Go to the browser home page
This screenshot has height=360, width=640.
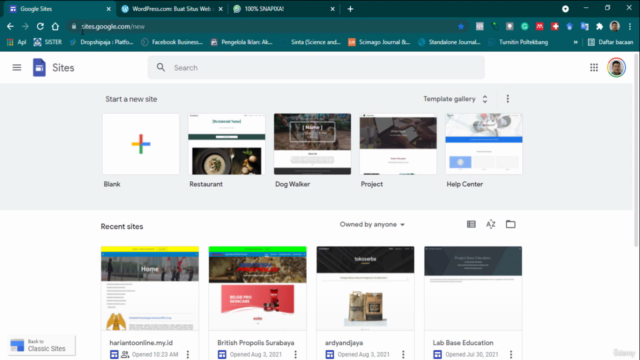tap(55, 27)
